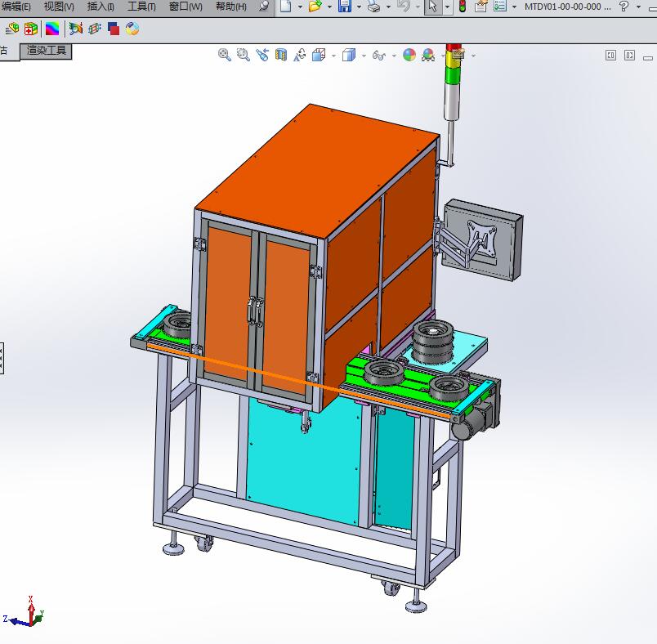Expand the Display Style dropdown arrow

point(364,56)
